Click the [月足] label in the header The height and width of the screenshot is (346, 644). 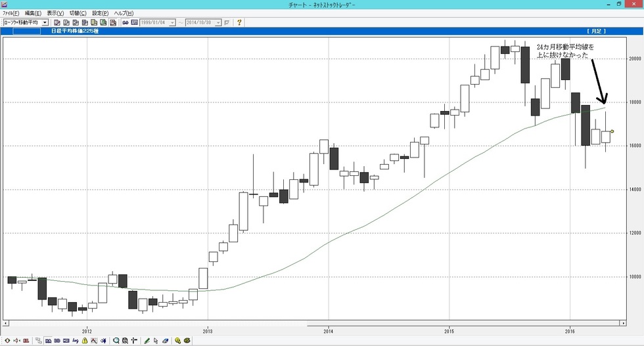point(597,32)
